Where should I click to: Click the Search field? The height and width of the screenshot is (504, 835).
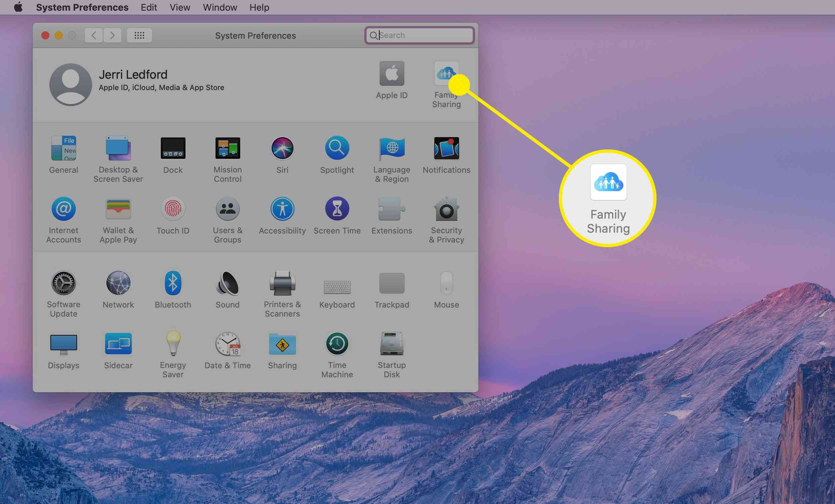click(419, 35)
